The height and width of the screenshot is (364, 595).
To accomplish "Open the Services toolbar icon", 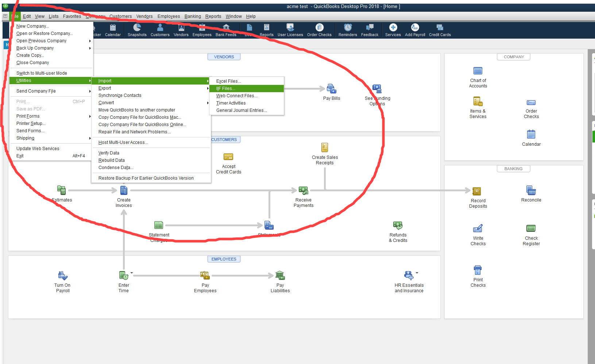I will click(x=393, y=30).
